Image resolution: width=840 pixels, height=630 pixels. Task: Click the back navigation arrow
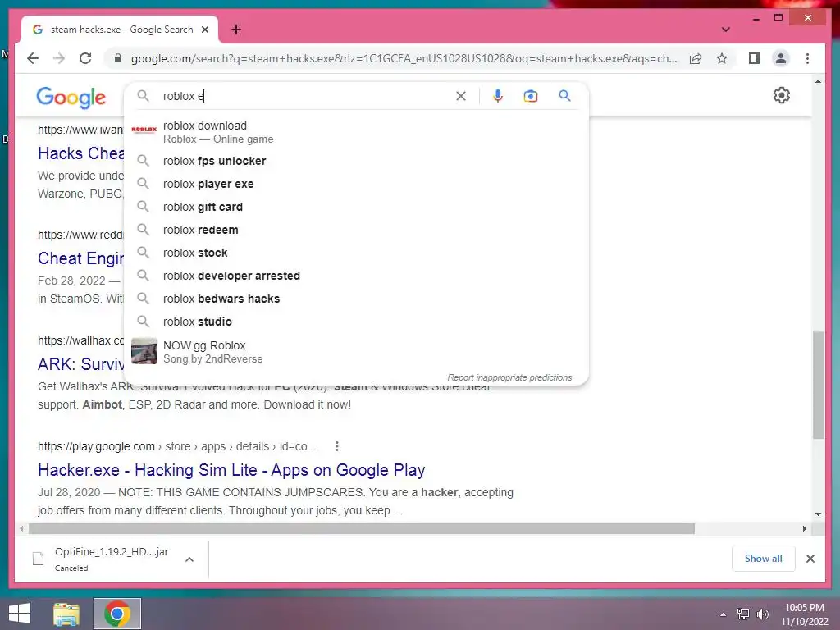pyautogui.click(x=33, y=58)
